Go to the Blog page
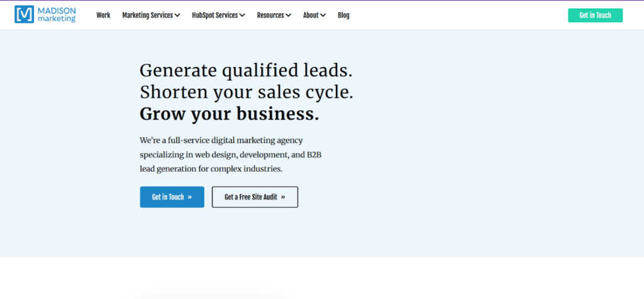This screenshot has width=644, height=299. (x=343, y=15)
